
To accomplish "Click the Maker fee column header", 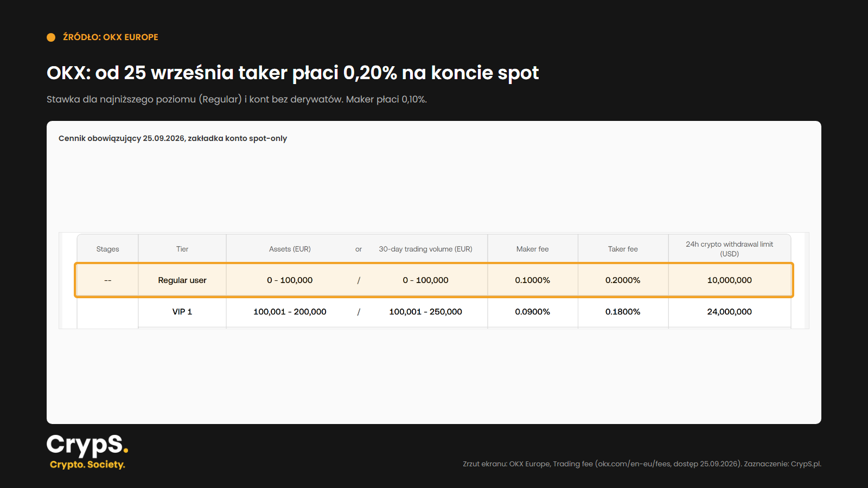I will (x=532, y=249).
